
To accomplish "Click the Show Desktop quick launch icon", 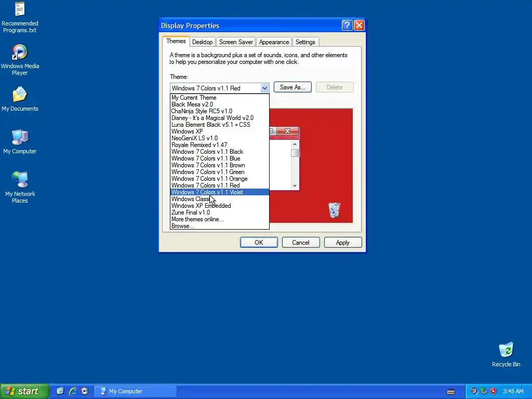I will tap(60, 391).
